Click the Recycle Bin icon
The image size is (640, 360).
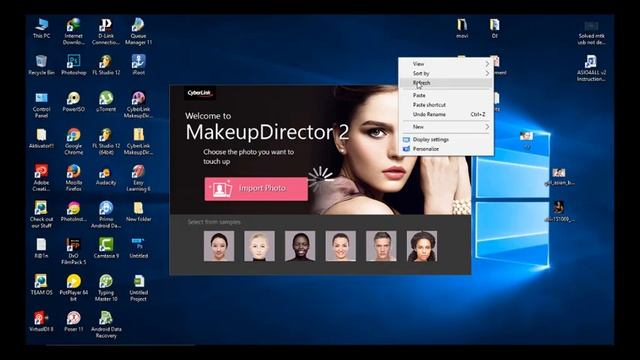coord(41,65)
